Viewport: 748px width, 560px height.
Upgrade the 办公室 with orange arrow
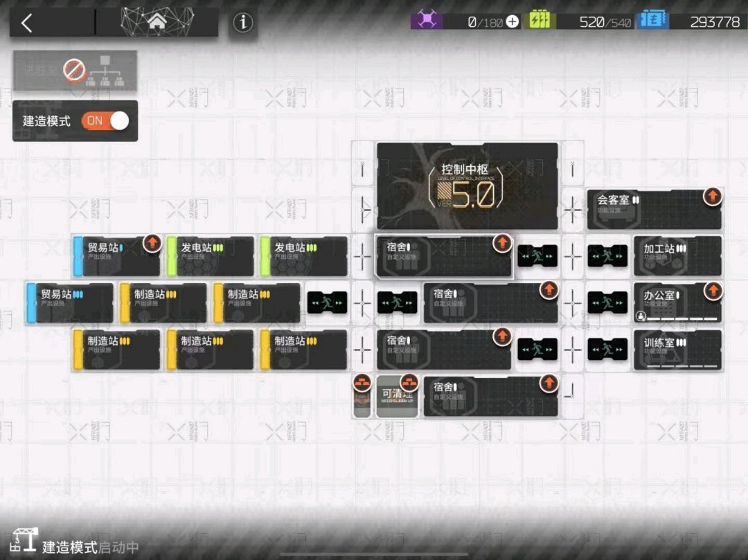pos(713,290)
